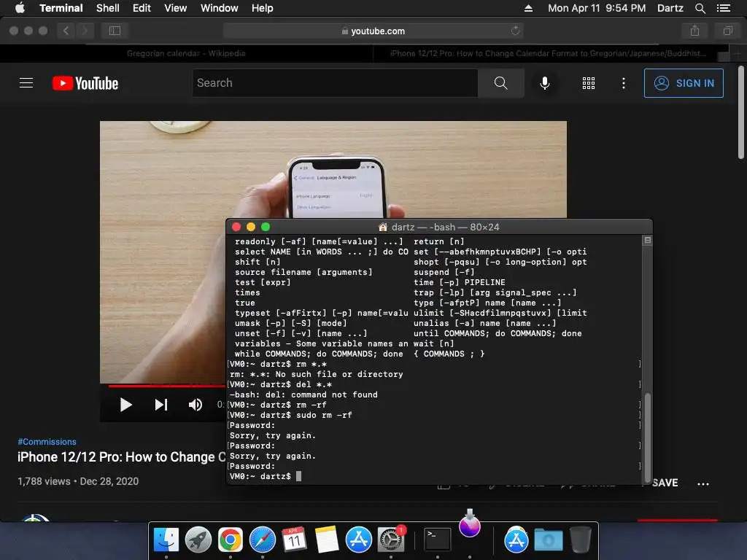Open the Shell menu
This screenshot has width=747, height=560.
click(108, 8)
